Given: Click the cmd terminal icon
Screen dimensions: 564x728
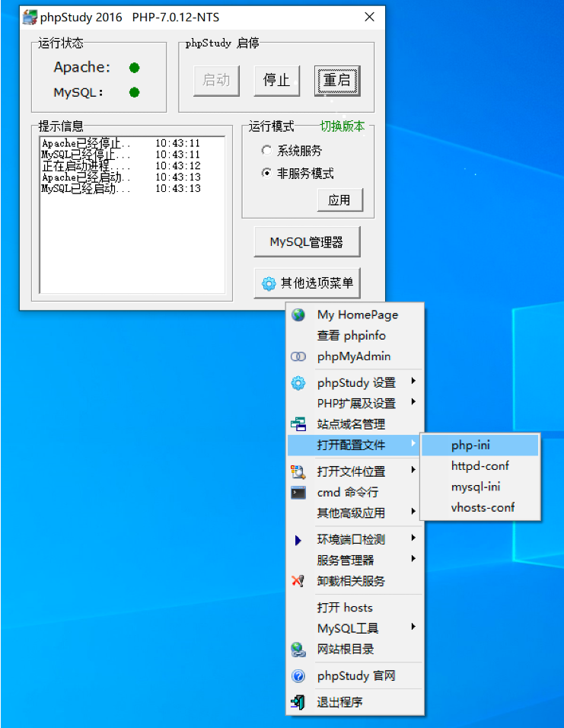Looking at the screenshot, I should pos(298,493).
